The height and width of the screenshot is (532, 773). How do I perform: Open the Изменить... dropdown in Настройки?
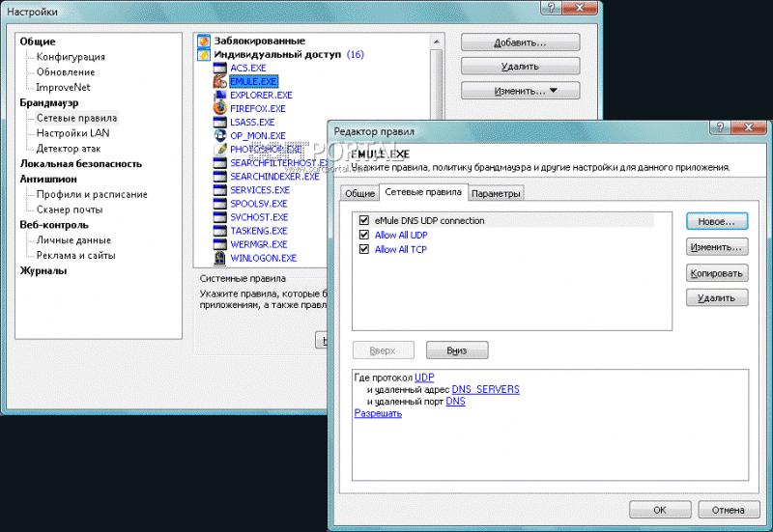pyautogui.click(x=521, y=91)
